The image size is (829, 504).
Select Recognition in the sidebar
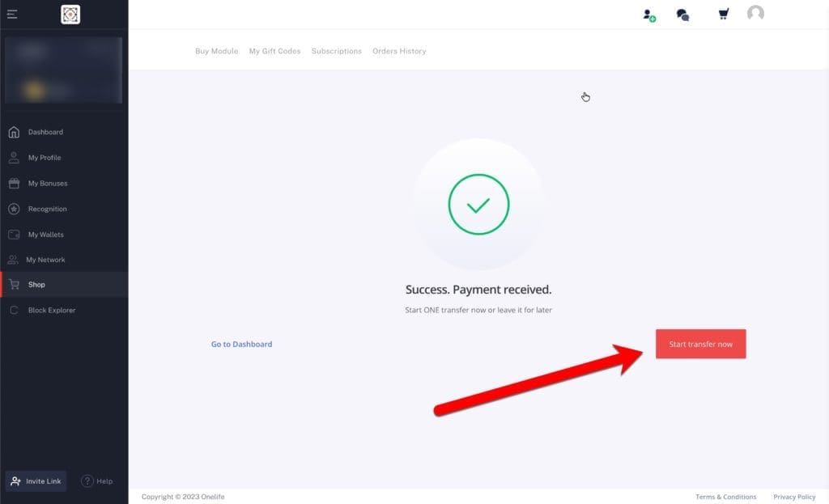pos(47,209)
